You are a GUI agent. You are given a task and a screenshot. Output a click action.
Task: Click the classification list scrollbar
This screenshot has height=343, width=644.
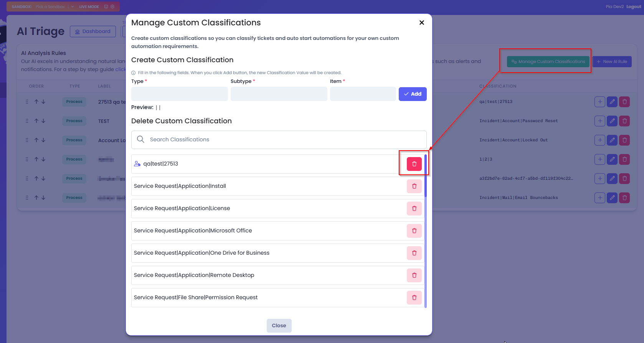(x=426, y=176)
